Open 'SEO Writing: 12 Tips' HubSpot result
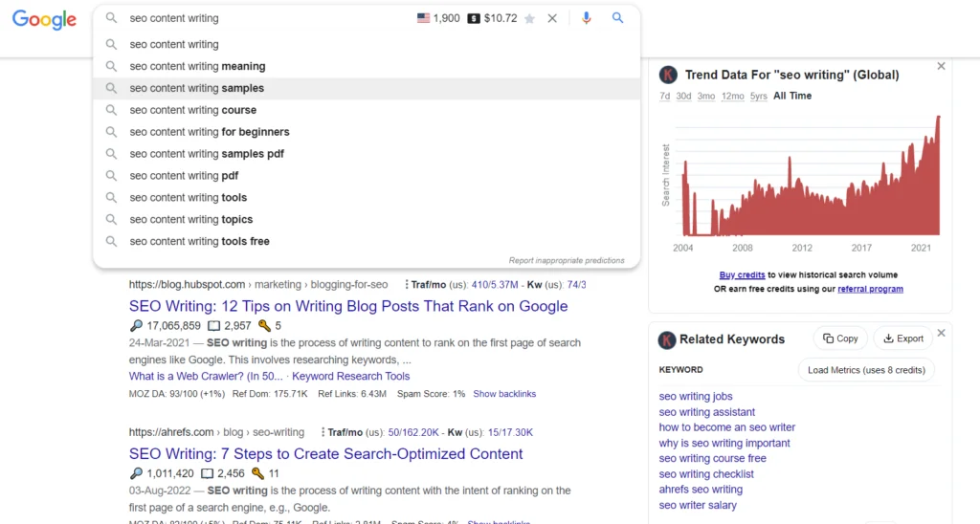The height and width of the screenshot is (524, 980). pyautogui.click(x=348, y=306)
